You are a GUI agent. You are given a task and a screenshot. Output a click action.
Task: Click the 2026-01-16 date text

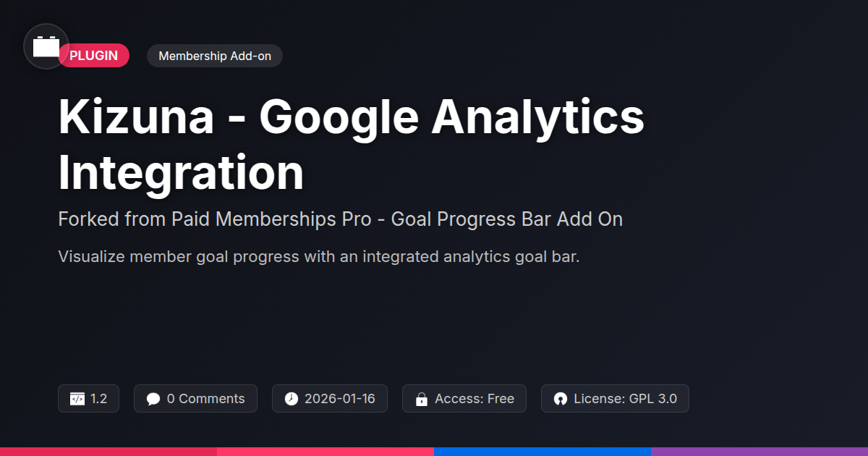click(339, 399)
